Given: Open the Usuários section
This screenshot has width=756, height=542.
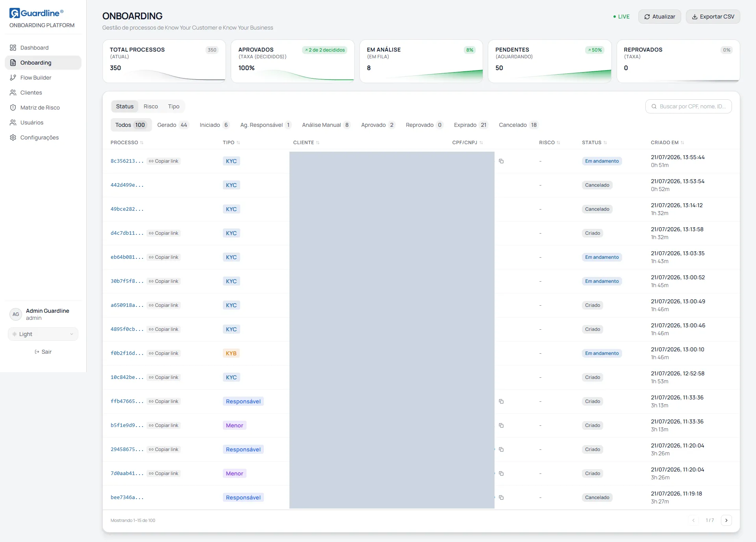Looking at the screenshot, I should pos(43,123).
